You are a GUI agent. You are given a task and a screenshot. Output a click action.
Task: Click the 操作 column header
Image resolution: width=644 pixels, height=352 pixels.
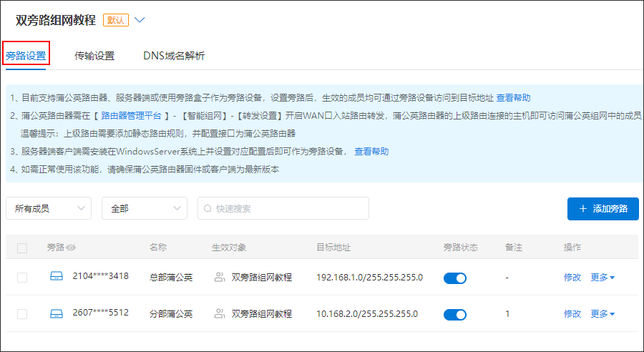(572, 248)
